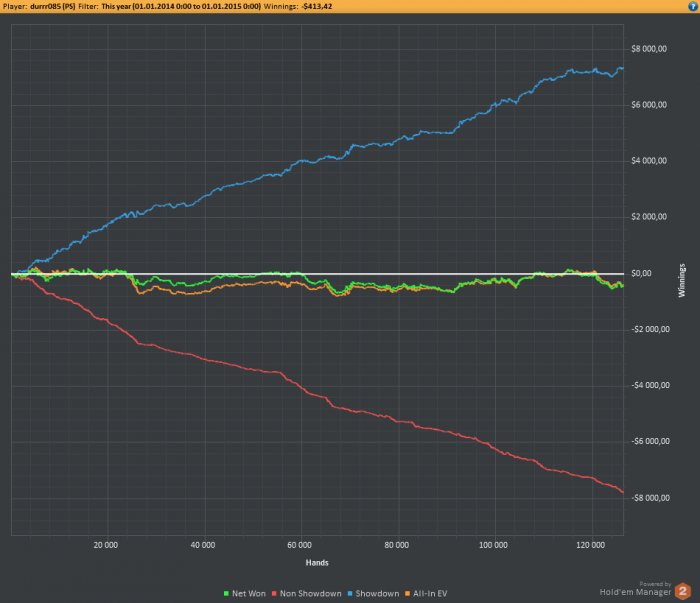
Task: Click the $0,00 axis label
Action: 641,273
